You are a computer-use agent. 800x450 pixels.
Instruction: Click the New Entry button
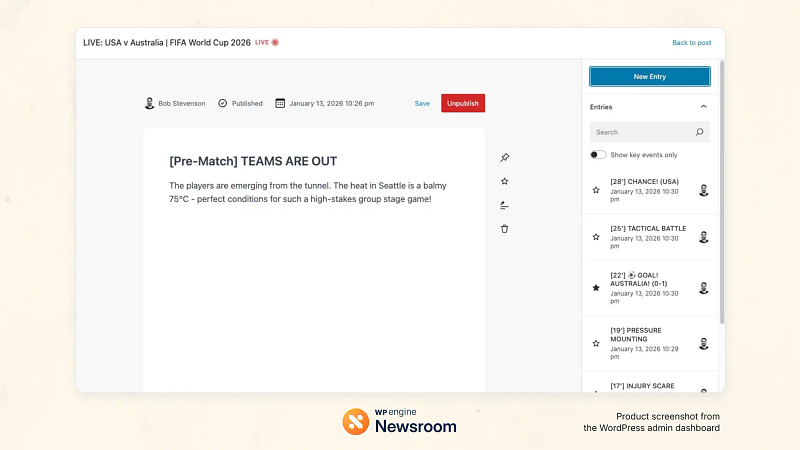(x=649, y=77)
